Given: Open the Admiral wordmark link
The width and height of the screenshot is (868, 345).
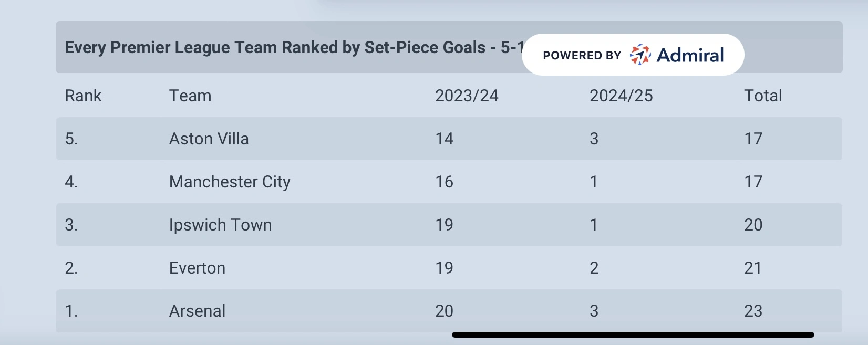Looking at the screenshot, I should tap(690, 55).
